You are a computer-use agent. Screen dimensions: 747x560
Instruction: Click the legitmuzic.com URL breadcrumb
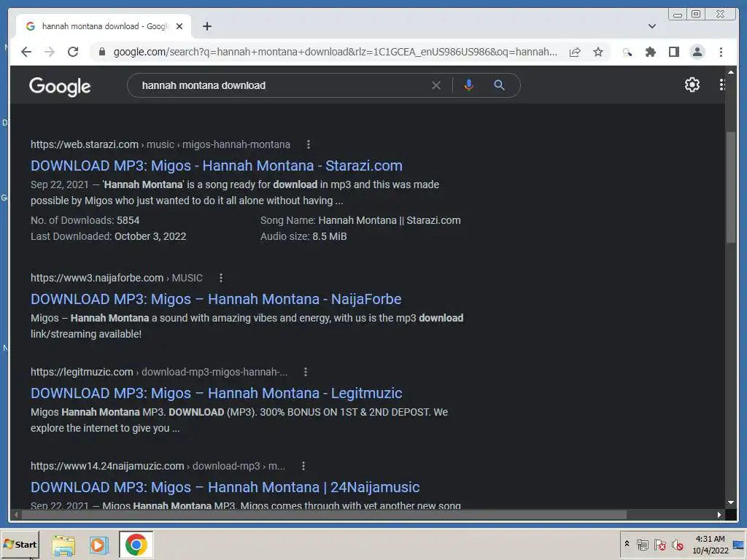(158, 372)
